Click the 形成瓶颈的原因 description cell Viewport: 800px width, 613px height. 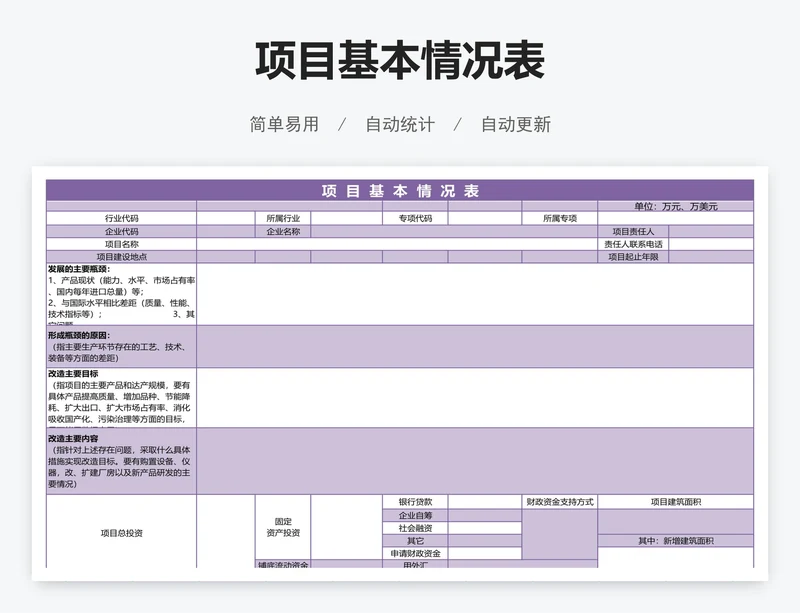tap(121, 347)
